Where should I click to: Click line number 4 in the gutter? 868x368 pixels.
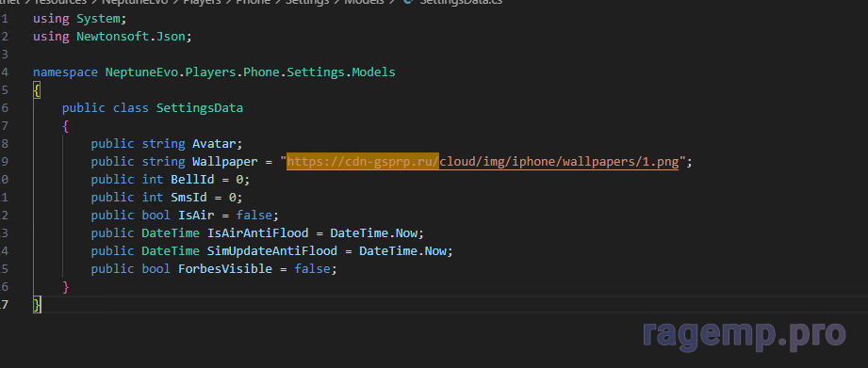[x=5, y=72]
